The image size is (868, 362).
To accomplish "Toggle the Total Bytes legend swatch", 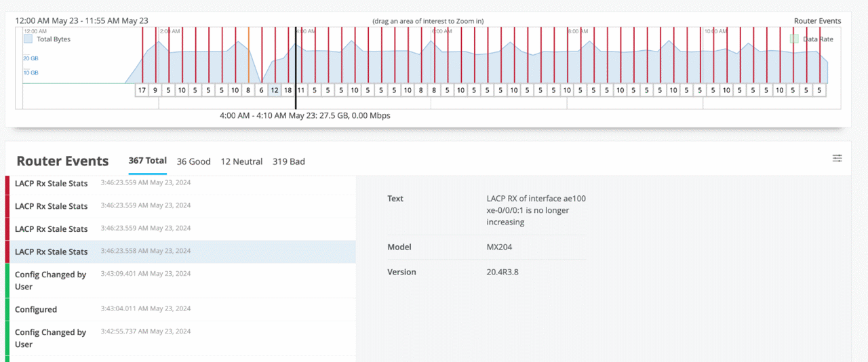I will pos(28,39).
